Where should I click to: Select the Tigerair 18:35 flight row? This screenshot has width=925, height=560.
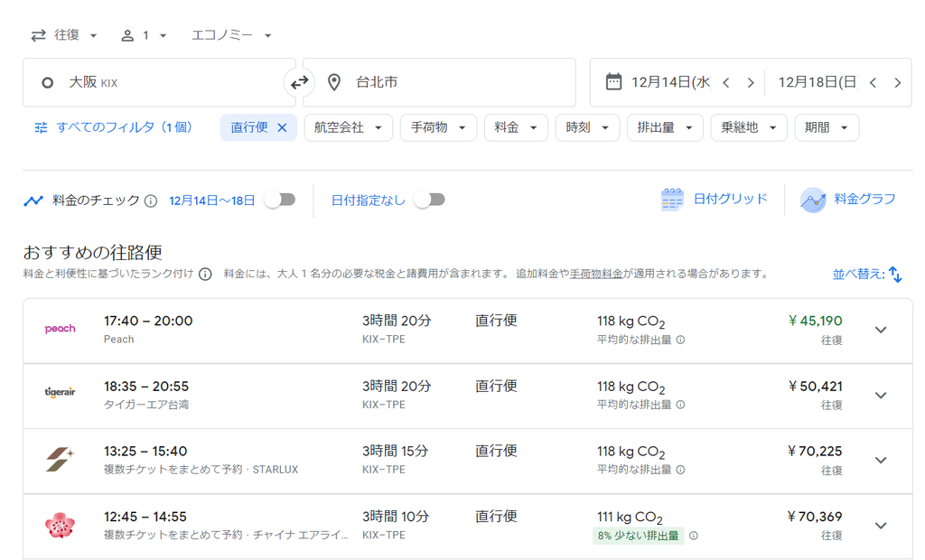pos(452,396)
